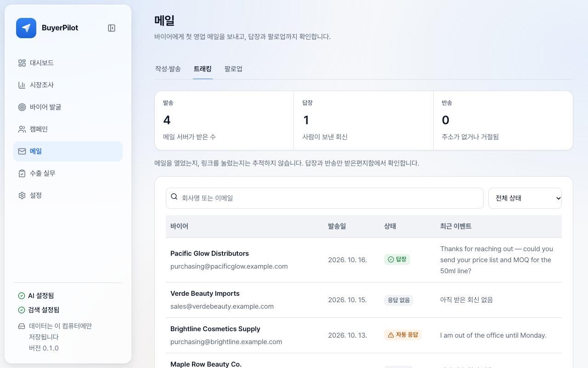The height and width of the screenshot is (368, 588).
Task: Click the 반송 count card
Action: click(x=503, y=121)
